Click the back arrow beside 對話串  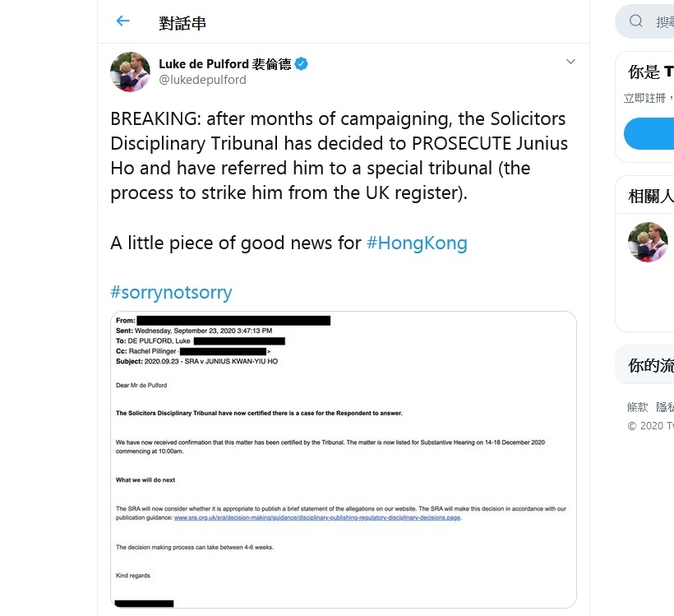point(123,21)
